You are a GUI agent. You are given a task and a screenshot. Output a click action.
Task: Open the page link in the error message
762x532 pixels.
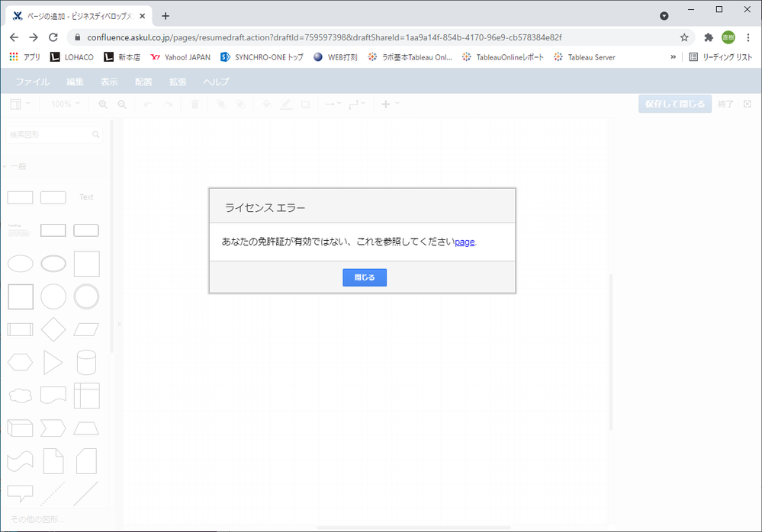[464, 242]
